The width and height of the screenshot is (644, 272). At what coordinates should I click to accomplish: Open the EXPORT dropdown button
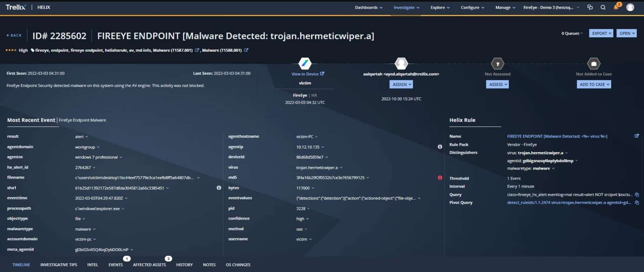(601, 33)
